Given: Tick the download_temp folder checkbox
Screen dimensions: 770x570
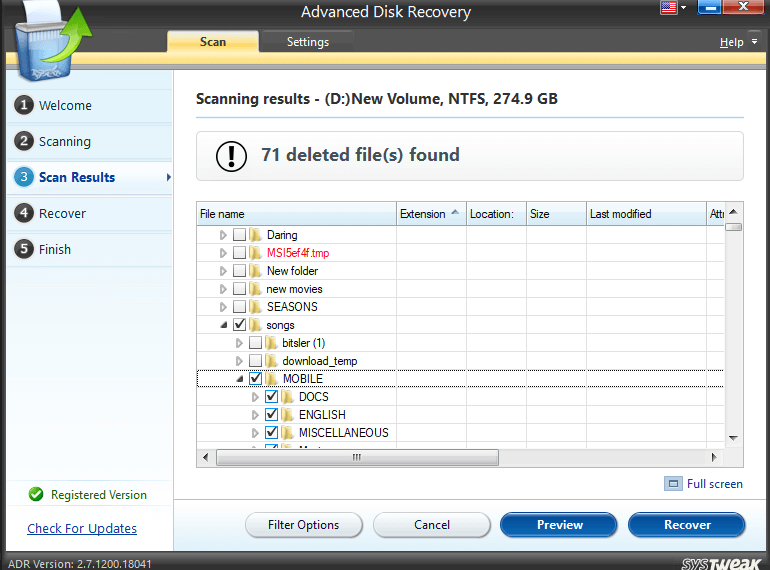Looking at the screenshot, I should [x=256, y=361].
